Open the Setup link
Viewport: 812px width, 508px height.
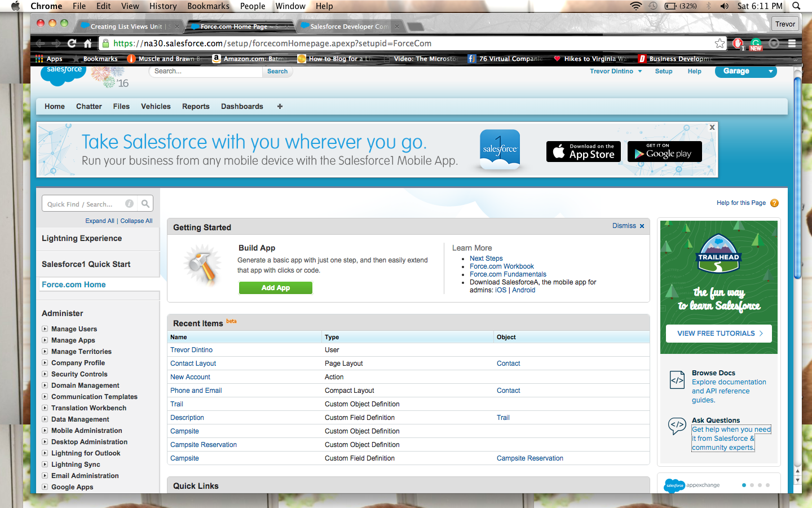(x=664, y=71)
